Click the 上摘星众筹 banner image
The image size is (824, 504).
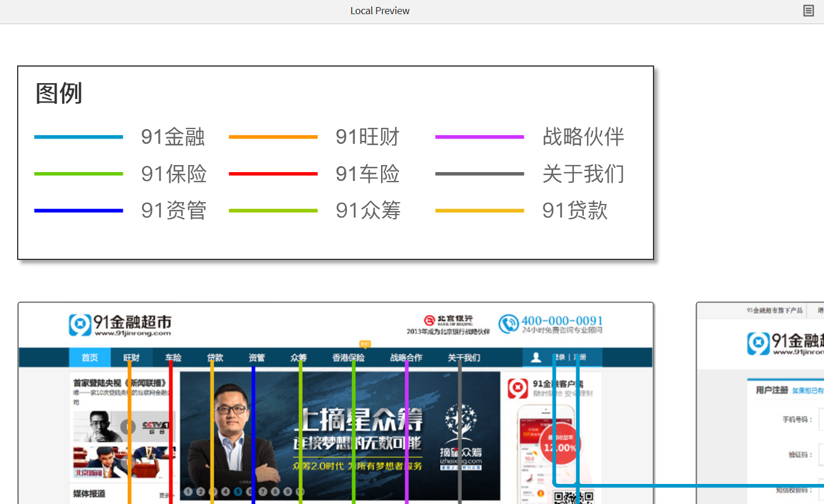coord(340,436)
